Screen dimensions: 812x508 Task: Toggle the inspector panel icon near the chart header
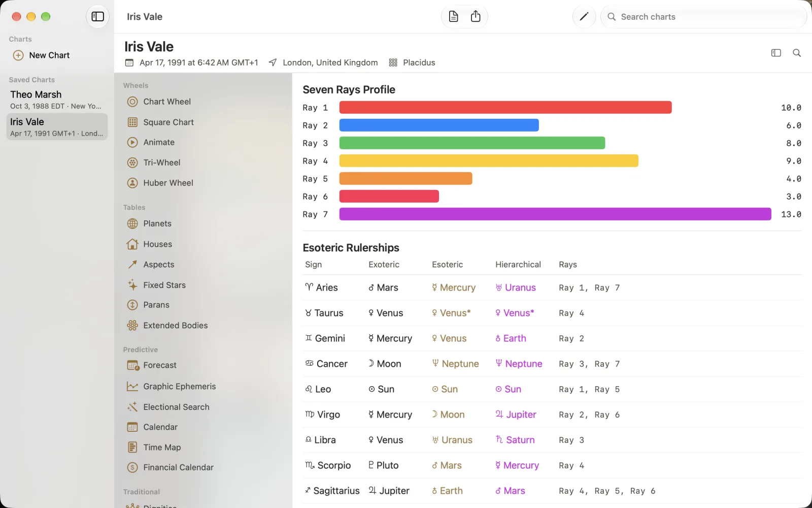(776, 53)
